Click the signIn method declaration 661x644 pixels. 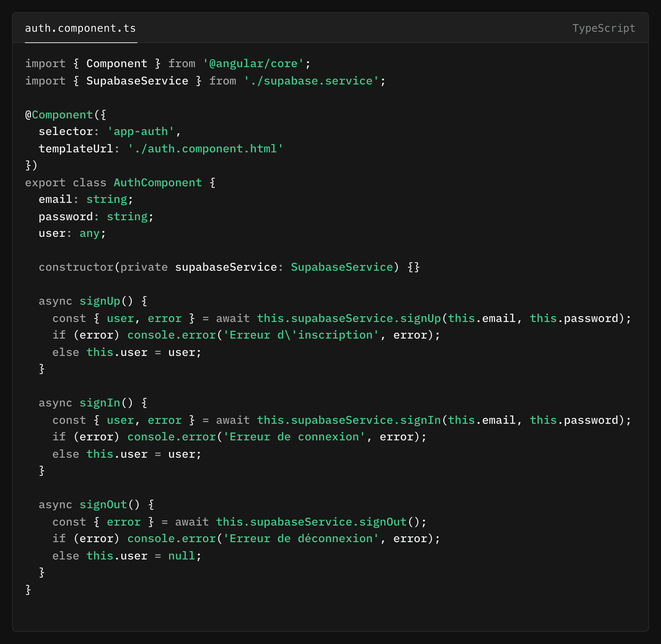click(x=100, y=403)
